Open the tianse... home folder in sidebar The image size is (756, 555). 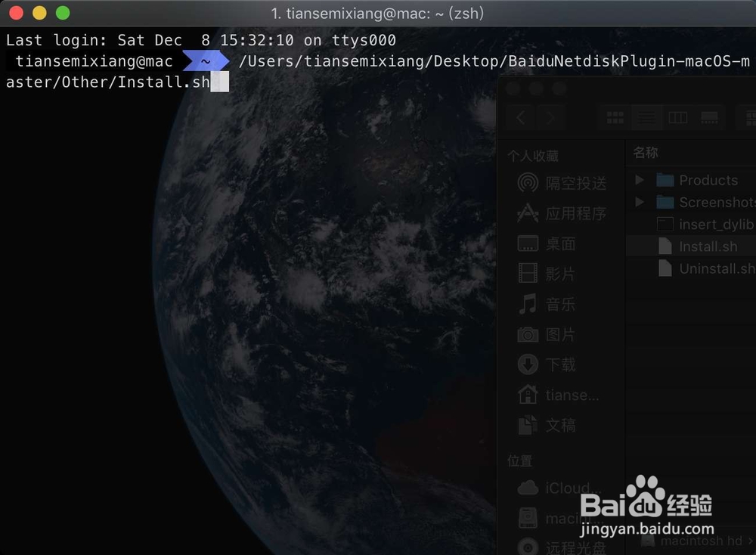(559, 395)
